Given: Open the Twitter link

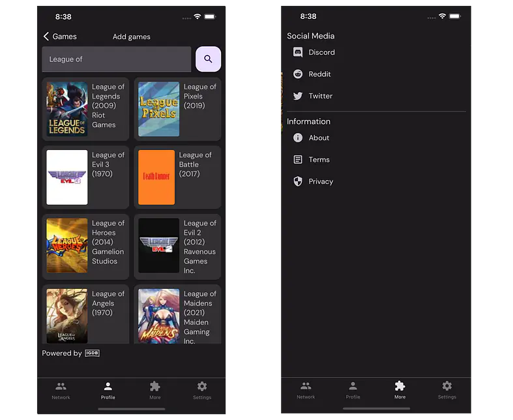Looking at the screenshot, I should point(321,96).
